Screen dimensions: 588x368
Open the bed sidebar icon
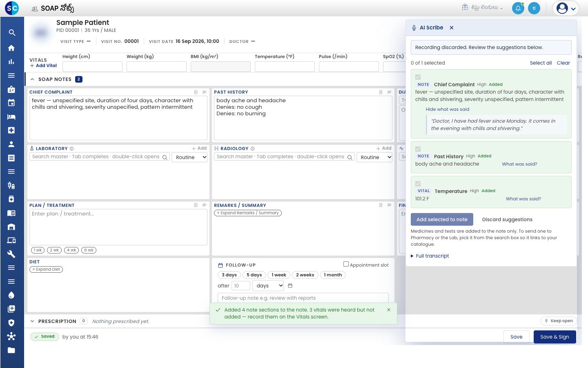coord(11,117)
